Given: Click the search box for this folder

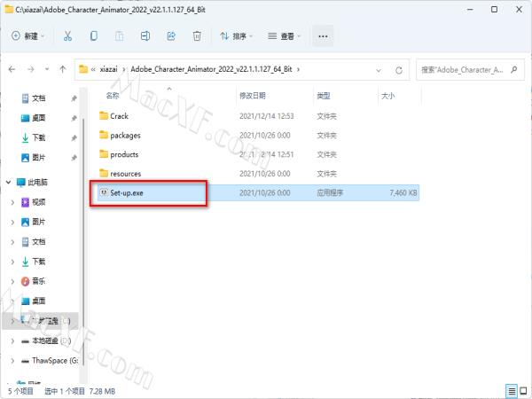Looking at the screenshot, I should tap(465, 69).
